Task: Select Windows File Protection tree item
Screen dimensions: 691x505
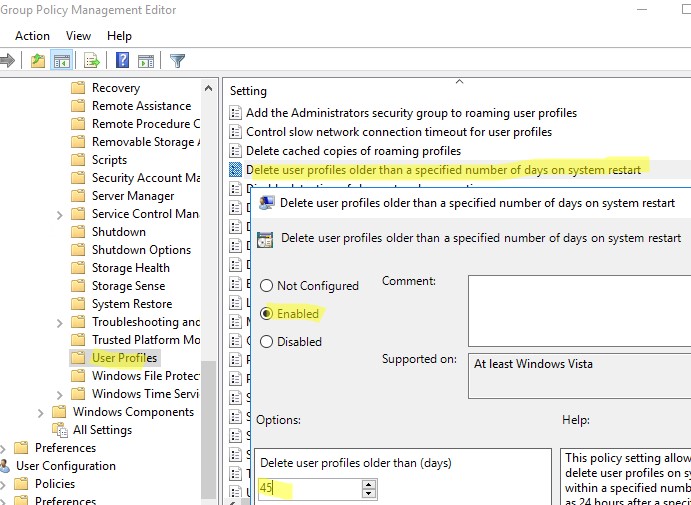Action: [x=145, y=376]
